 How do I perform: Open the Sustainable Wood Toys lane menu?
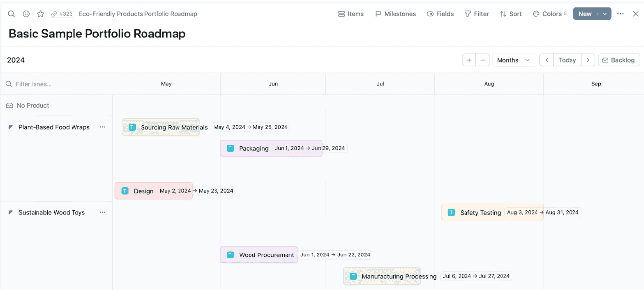(x=103, y=212)
